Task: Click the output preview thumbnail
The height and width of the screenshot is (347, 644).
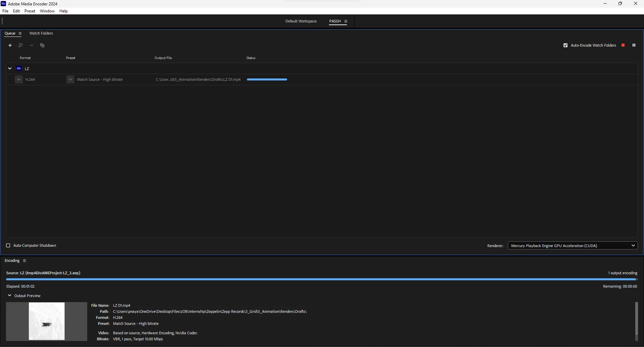Action: tap(47, 321)
